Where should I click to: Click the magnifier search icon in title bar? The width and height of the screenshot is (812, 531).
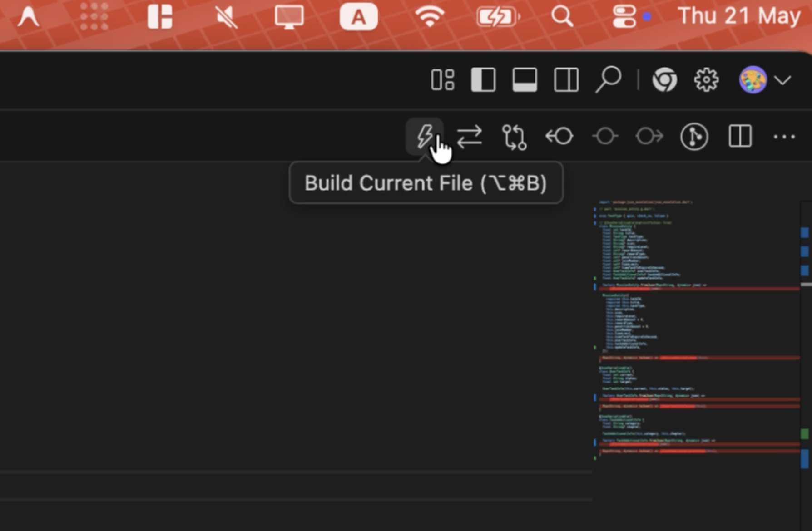pyautogui.click(x=608, y=80)
